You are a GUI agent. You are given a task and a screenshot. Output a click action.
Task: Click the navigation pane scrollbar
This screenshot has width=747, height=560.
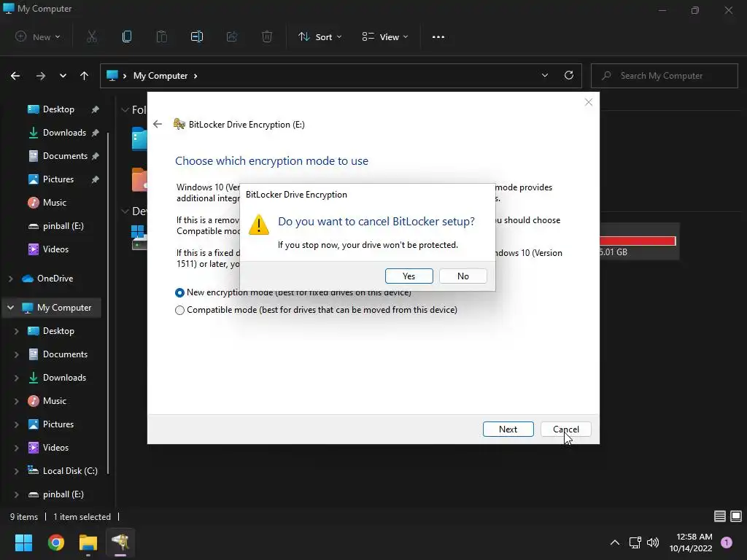click(109, 303)
